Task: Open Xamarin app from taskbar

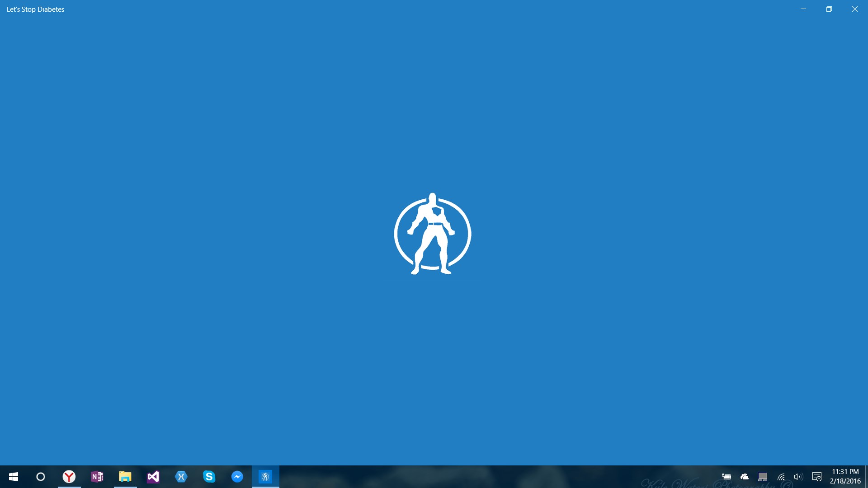Action: click(181, 477)
